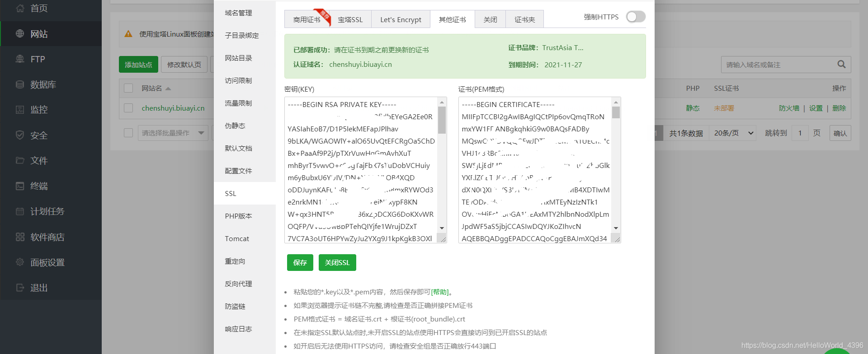Switch to the 商用证书 tab
The height and width of the screenshot is (354, 868).
(x=307, y=19)
